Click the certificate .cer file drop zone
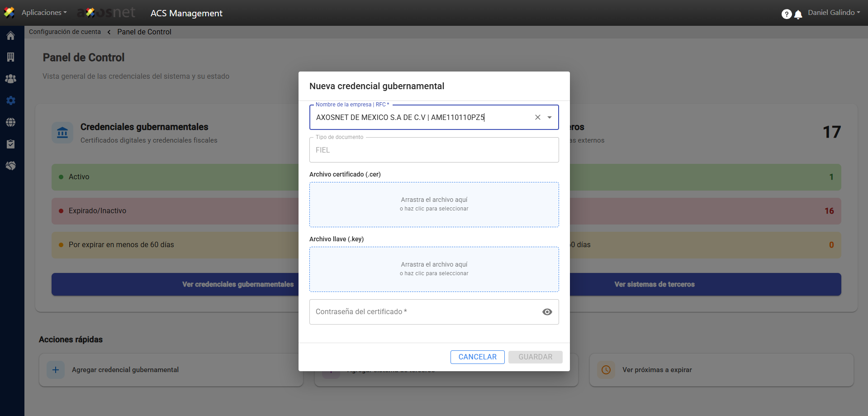This screenshot has height=416, width=868. (x=434, y=205)
